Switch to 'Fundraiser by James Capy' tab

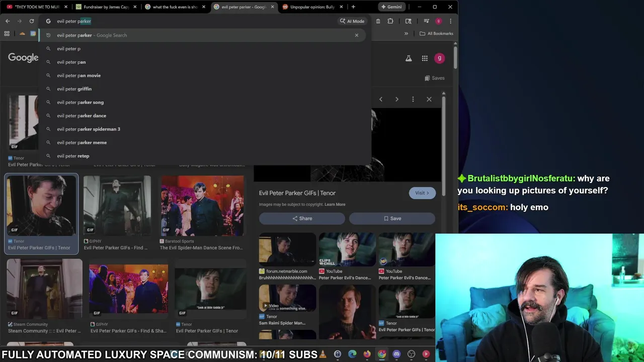tap(103, 7)
